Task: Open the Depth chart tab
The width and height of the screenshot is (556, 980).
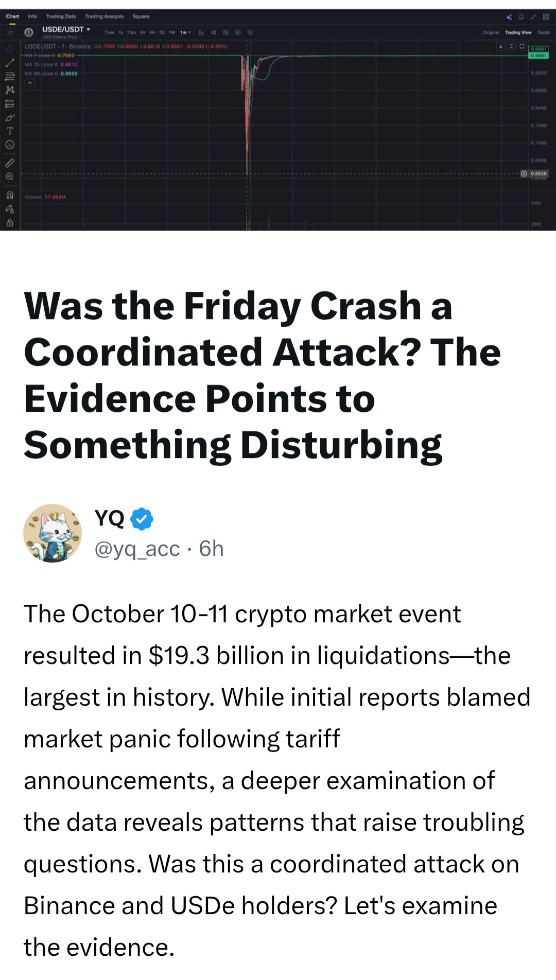Action: 543,32
